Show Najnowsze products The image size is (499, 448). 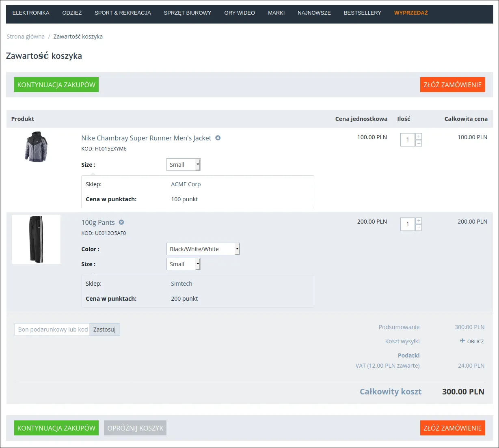(x=314, y=13)
